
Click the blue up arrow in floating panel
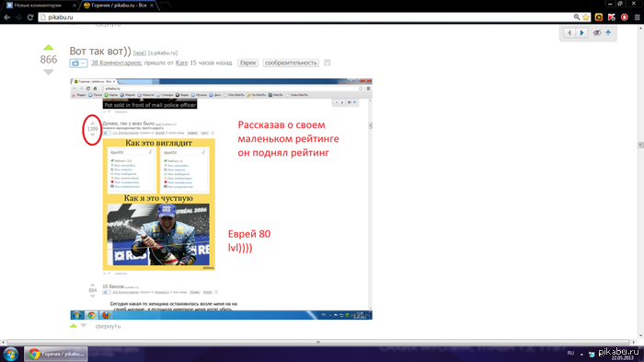(608, 33)
